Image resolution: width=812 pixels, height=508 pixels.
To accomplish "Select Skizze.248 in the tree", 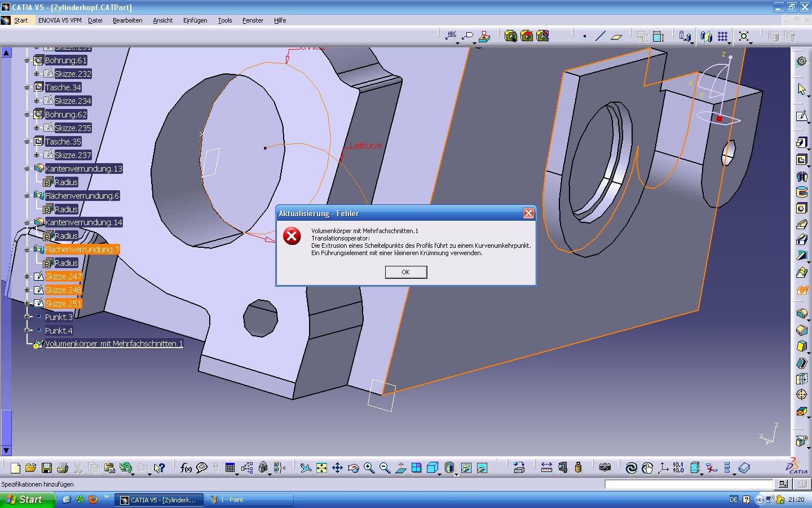I will pos(63,290).
